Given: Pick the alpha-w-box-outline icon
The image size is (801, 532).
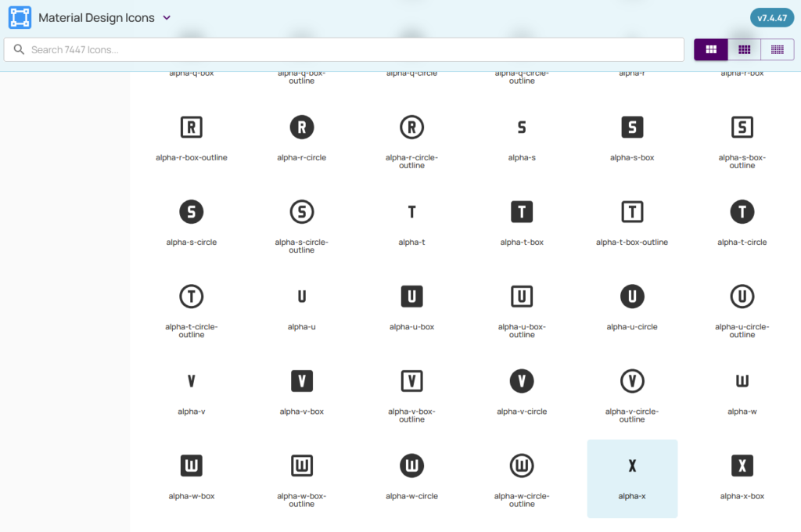Looking at the screenshot, I should click(x=302, y=466).
